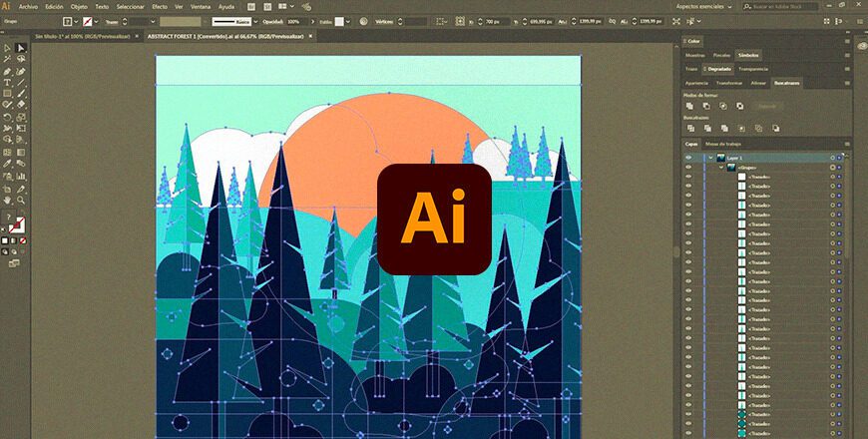The height and width of the screenshot is (439, 868).
Task: Close the ABSTRACT FOREST 1 document tab
Action: 310,36
